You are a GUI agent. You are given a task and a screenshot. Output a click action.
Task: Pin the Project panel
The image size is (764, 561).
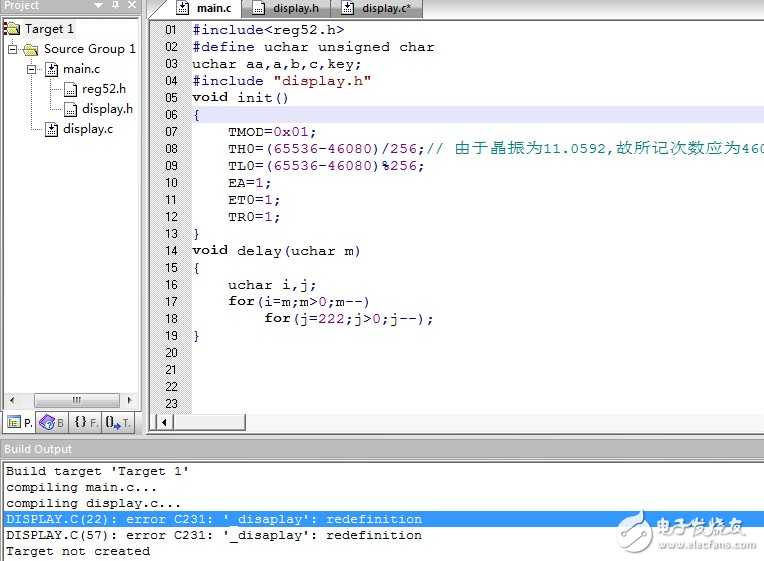point(115,5)
